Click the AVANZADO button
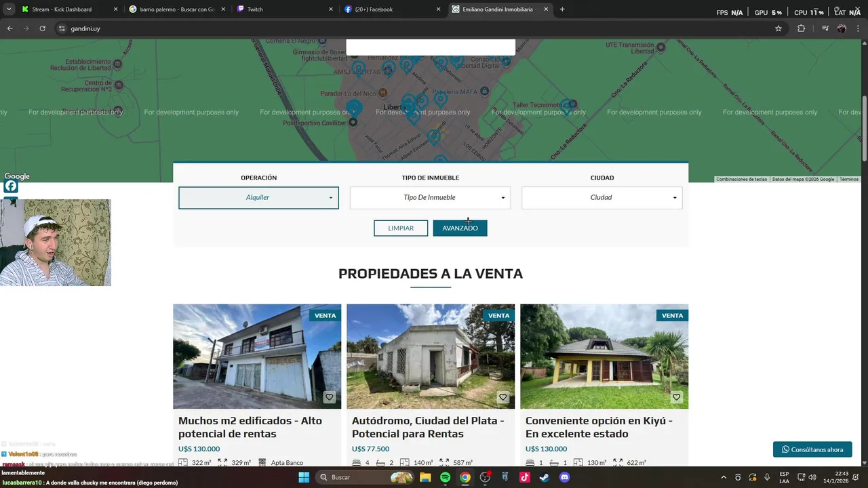The image size is (868, 488). click(x=460, y=228)
